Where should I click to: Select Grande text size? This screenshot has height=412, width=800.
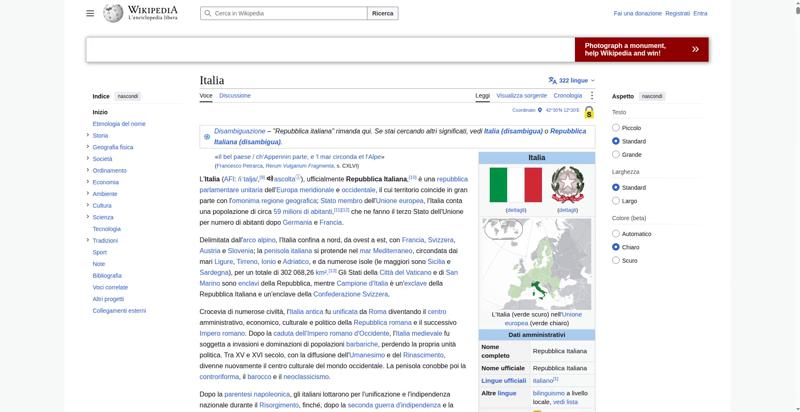616,154
